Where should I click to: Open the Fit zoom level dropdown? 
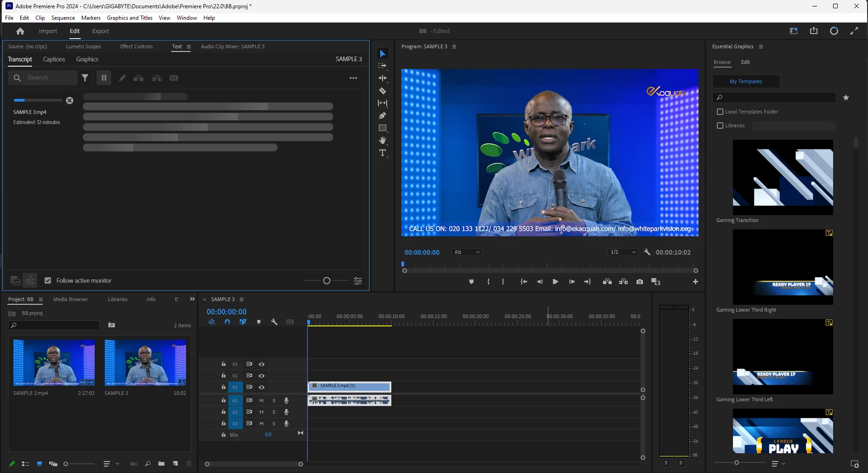(467, 252)
